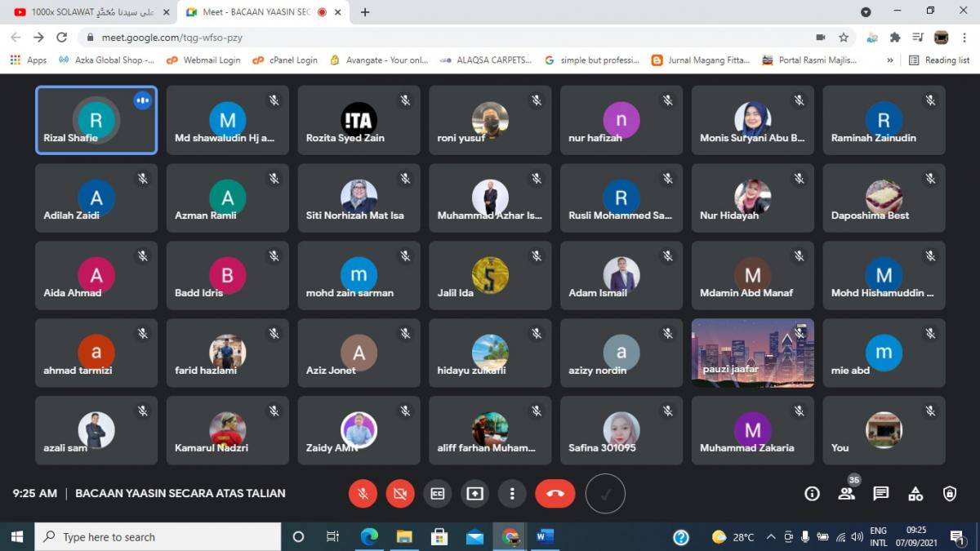The image size is (980, 551).
Task: Click the Windows taskbar search box
Action: (x=158, y=536)
